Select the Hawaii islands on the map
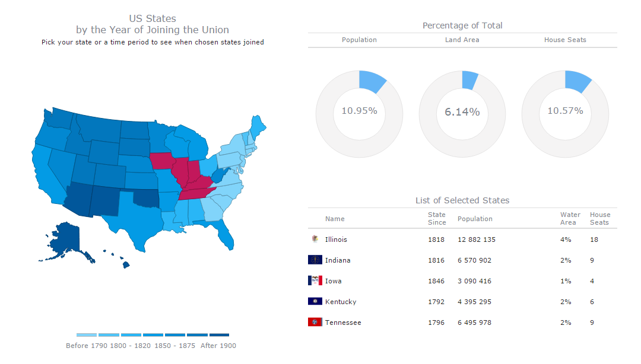The width and height of the screenshot is (641, 364). [x=126, y=265]
